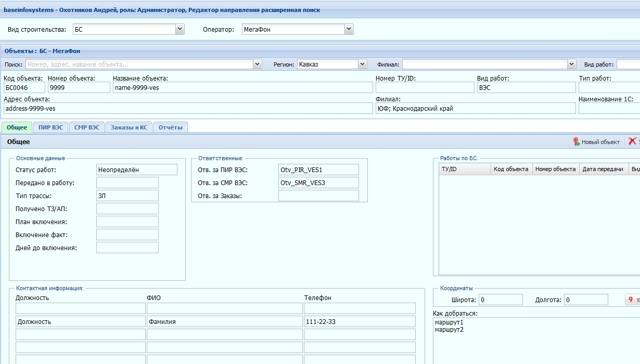Expand the Вид строительства dropdown
The width and height of the screenshot is (640, 364).
180,30
